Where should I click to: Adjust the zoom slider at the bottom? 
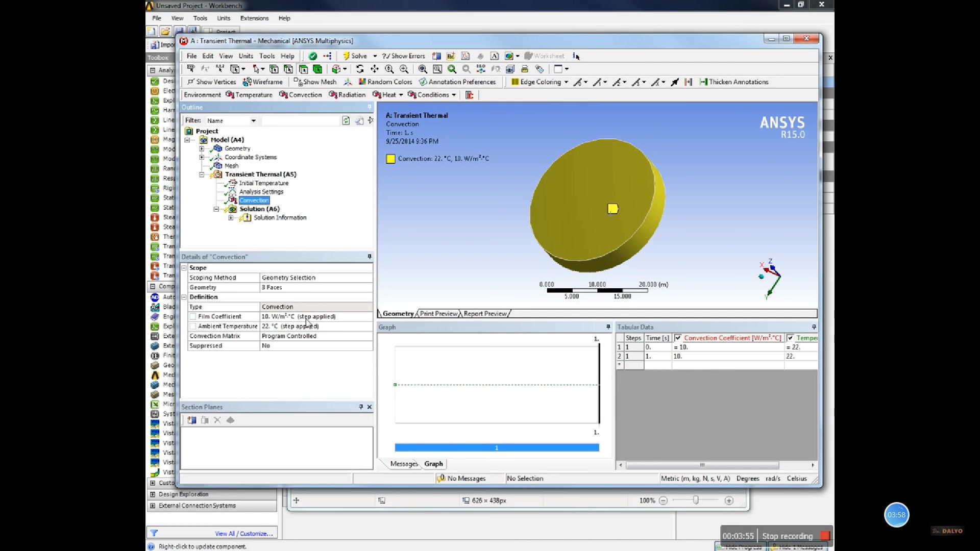(696, 500)
